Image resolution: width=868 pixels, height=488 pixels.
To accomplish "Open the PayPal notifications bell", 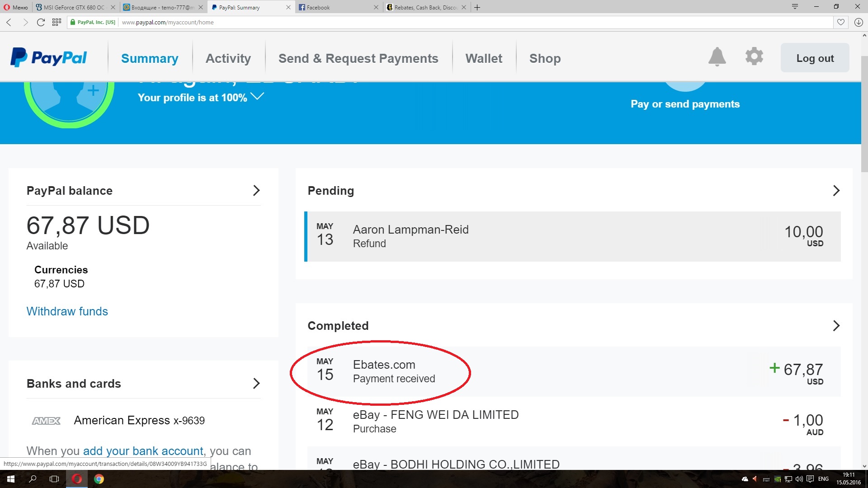I will (x=717, y=57).
